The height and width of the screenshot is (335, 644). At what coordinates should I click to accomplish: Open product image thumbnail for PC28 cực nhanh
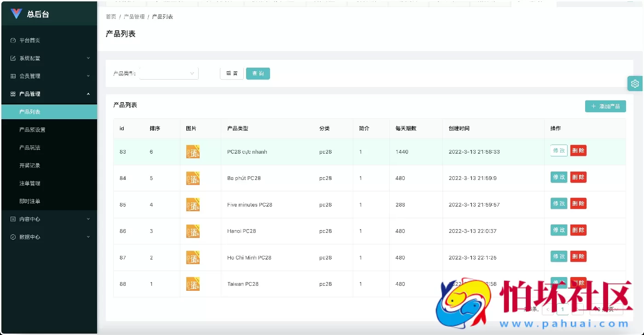(x=193, y=152)
